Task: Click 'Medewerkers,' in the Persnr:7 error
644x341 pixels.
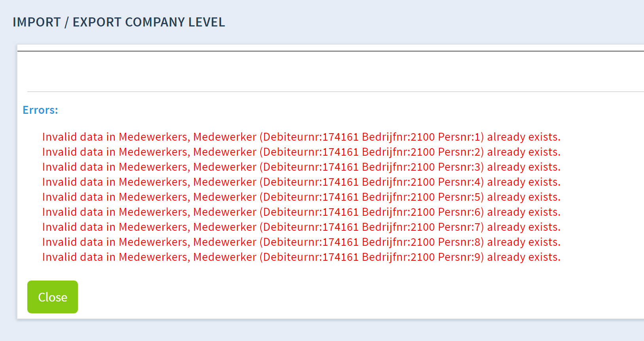Action: (x=154, y=227)
